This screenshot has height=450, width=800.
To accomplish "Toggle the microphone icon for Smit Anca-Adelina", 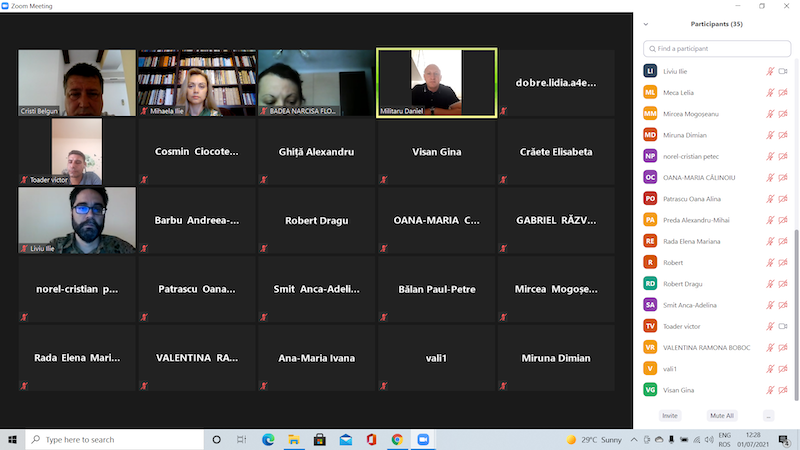I will (x=770, y=305).
